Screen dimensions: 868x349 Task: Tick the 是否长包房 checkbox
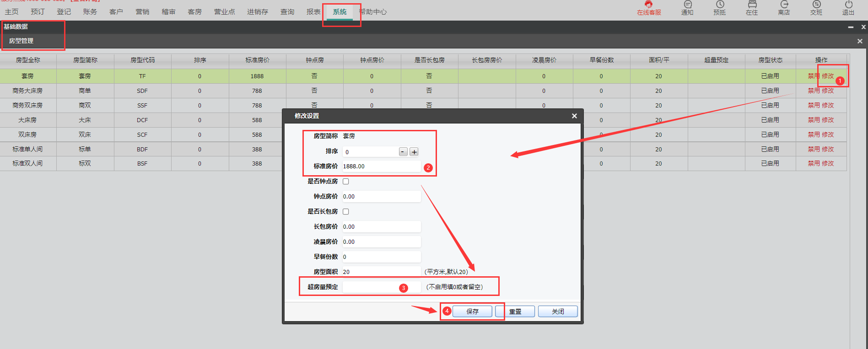(x=346, y=212)
